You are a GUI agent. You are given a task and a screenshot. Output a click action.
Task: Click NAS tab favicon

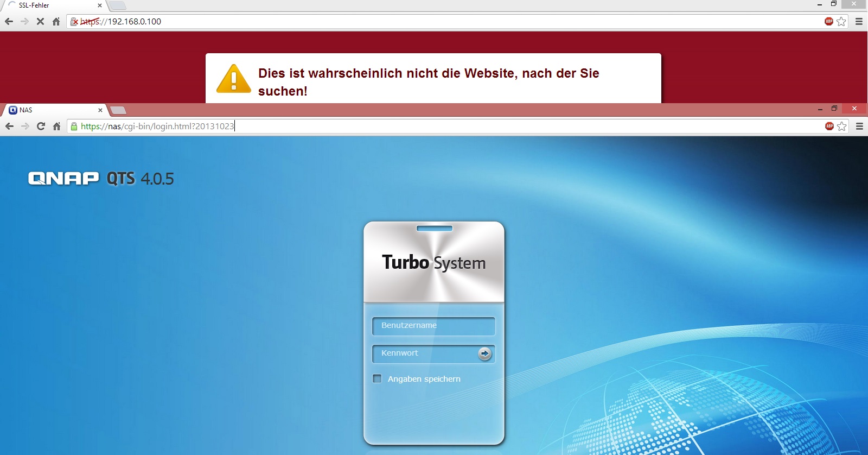pyautogui.click(x=13, y=110)
